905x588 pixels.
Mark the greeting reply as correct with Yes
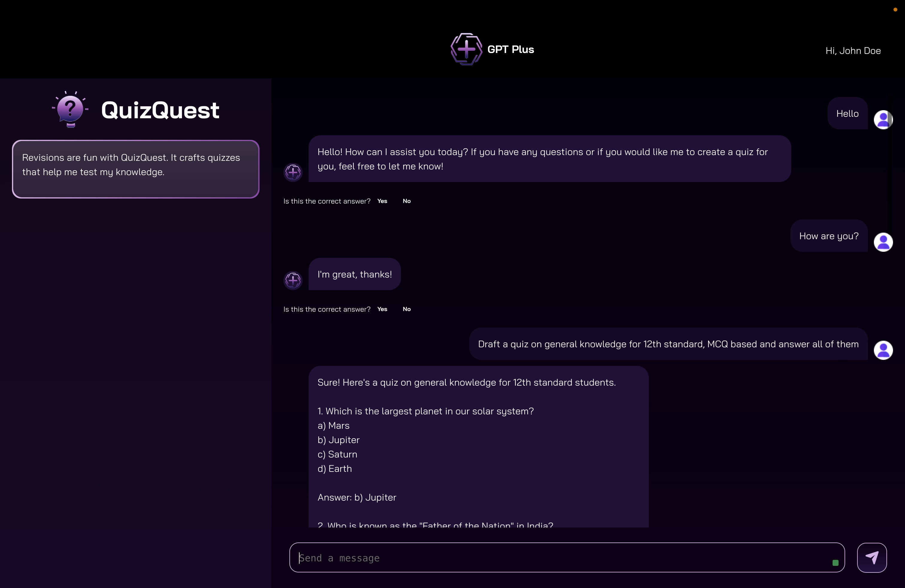[382, 201]
